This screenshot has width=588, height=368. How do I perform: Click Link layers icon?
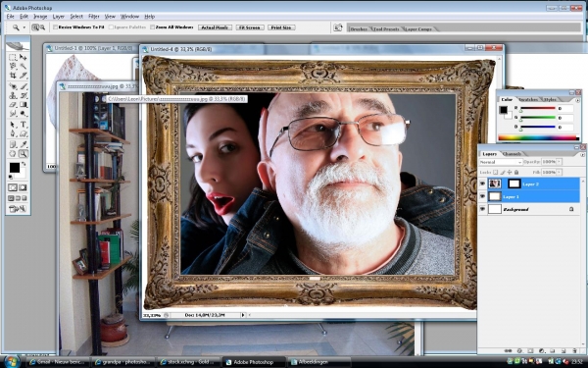(x=508, y=351)
